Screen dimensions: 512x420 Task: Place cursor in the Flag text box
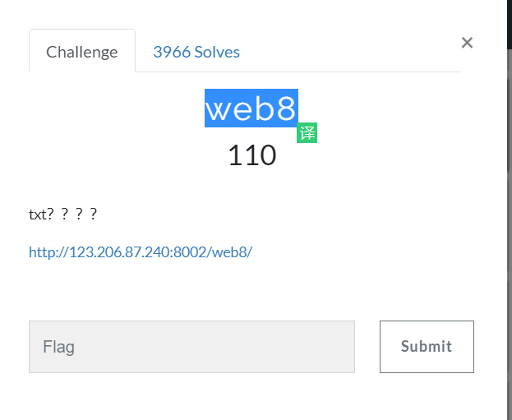(x=191, y=346)
